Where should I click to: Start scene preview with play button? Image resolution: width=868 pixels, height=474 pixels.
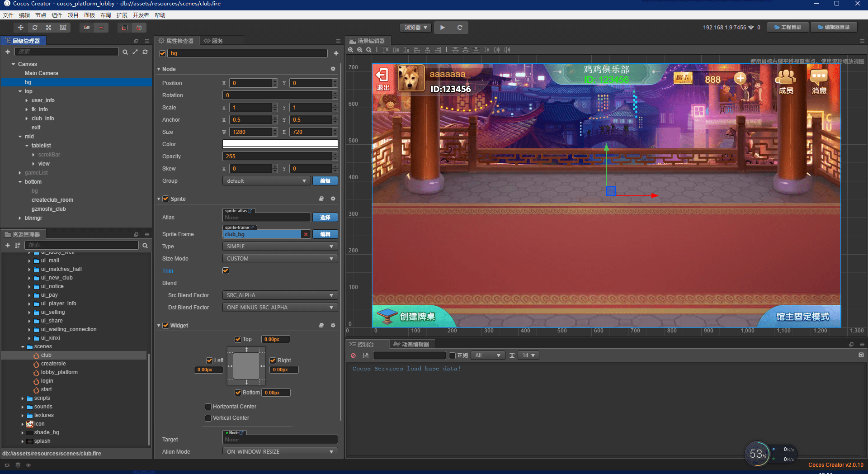[x=443, y=28]
